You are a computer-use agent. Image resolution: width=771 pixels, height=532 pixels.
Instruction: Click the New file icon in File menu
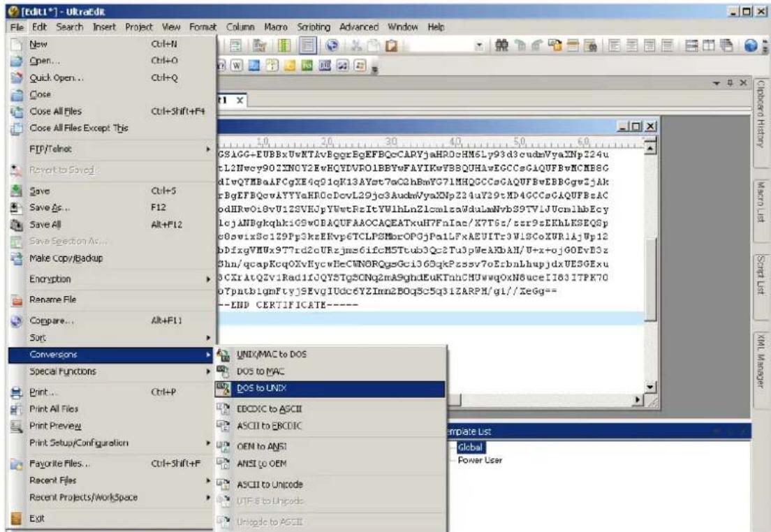coord(16,44)
